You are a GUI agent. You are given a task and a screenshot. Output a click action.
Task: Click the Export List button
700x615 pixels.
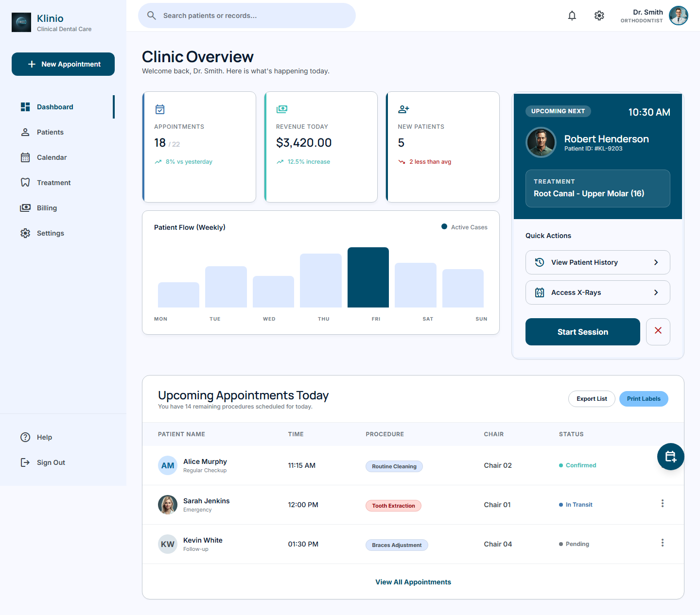point(592,399)
